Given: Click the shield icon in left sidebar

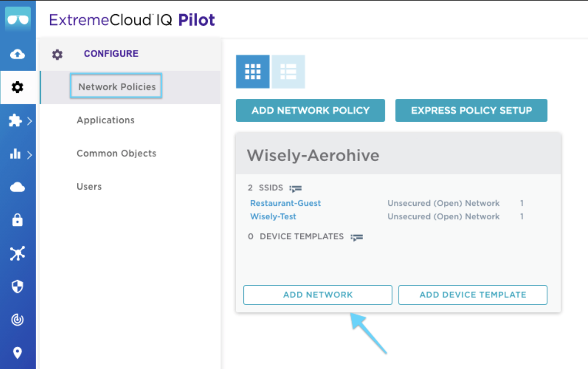Looking at the screenshot, I should [18, 287].
